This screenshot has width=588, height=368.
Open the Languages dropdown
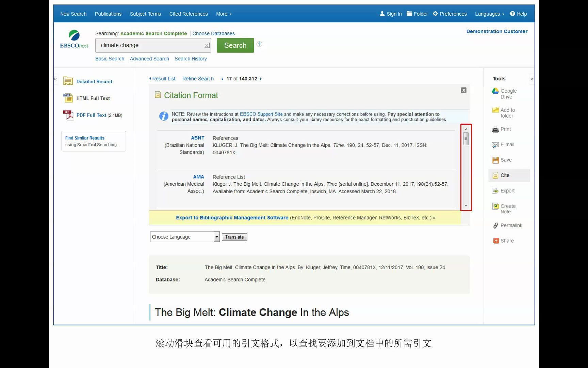tap(490, 14)
